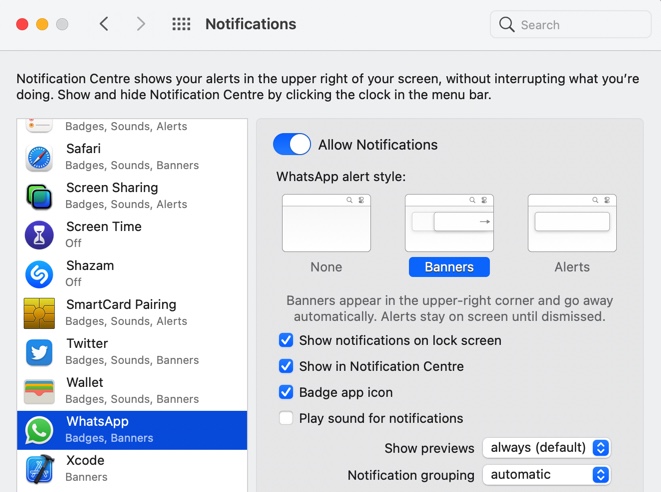This screenshot has height=492, width=661.
Task: Select the None alert style thumbnail
Action: pyautogui.click(x=326, y=223)
